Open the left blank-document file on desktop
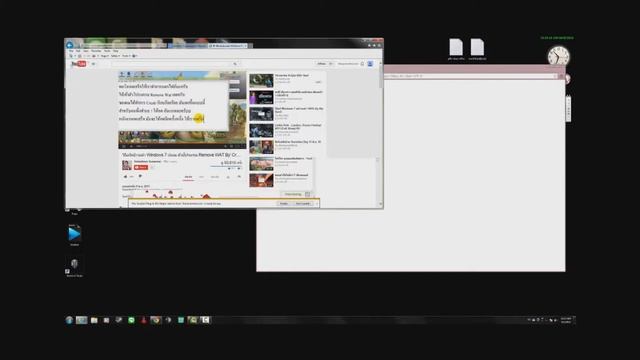640x360 pixels. pos(456,47)
